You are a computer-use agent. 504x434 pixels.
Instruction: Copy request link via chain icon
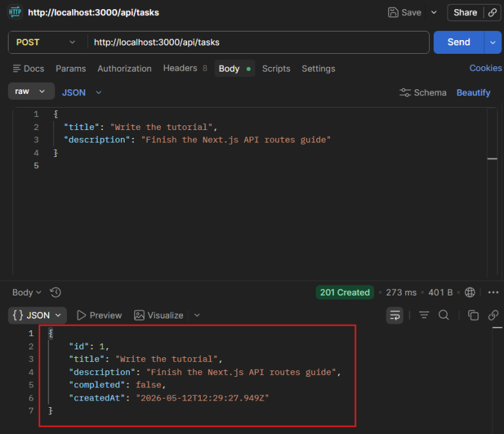coord(492,12)
